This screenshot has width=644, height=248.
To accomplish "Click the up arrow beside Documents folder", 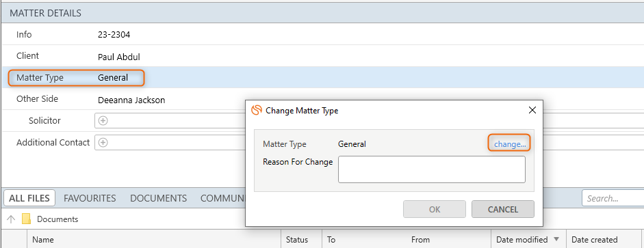I will 12,219.
